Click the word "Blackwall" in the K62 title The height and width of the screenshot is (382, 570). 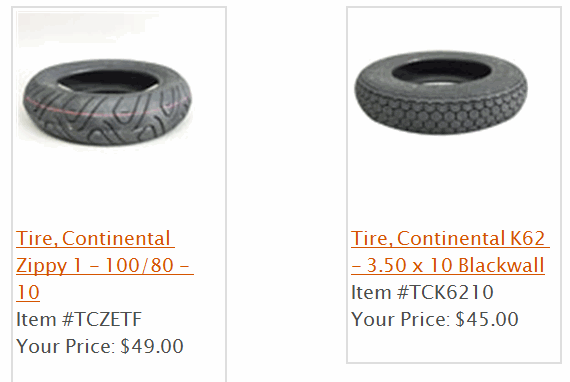pos(501,265)
